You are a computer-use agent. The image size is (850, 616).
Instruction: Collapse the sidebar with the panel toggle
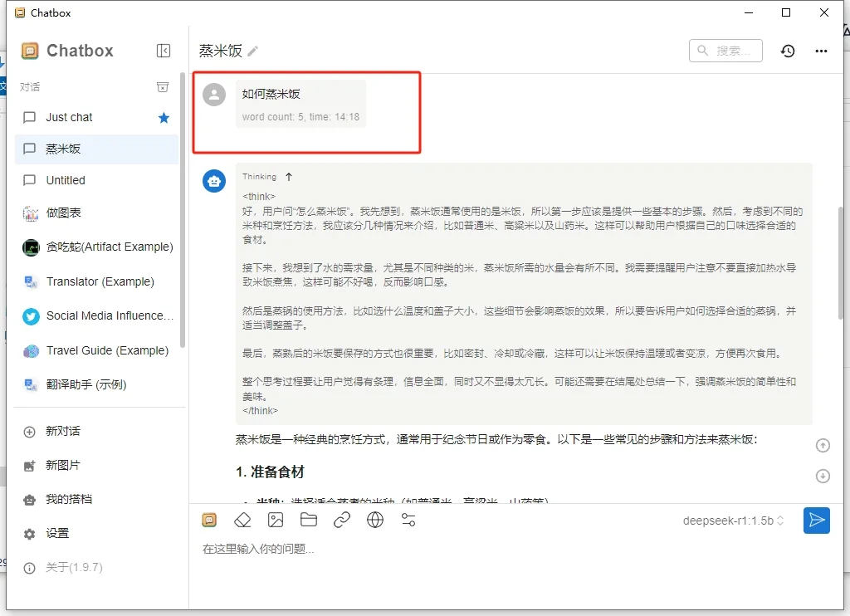[x=163, y=51]
